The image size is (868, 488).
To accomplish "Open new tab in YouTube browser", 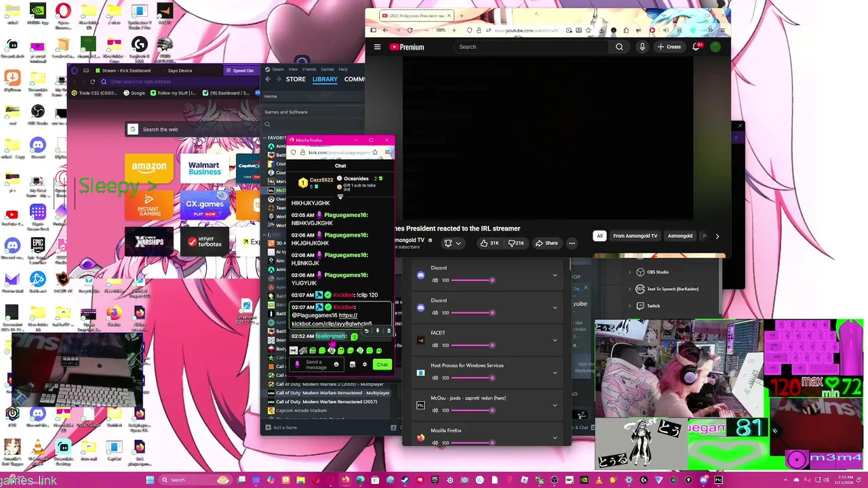I will coord(462,16).
